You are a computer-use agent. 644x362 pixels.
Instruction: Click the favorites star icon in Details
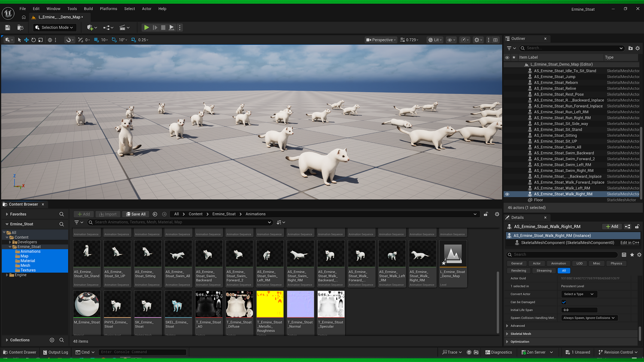[x=632, y=255]
